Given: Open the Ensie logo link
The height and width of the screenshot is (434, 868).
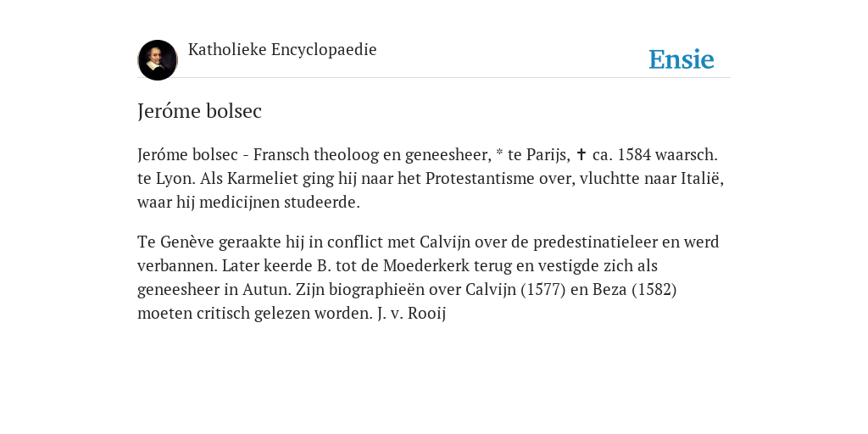Looking at the screenshot, I should [682, 59].
